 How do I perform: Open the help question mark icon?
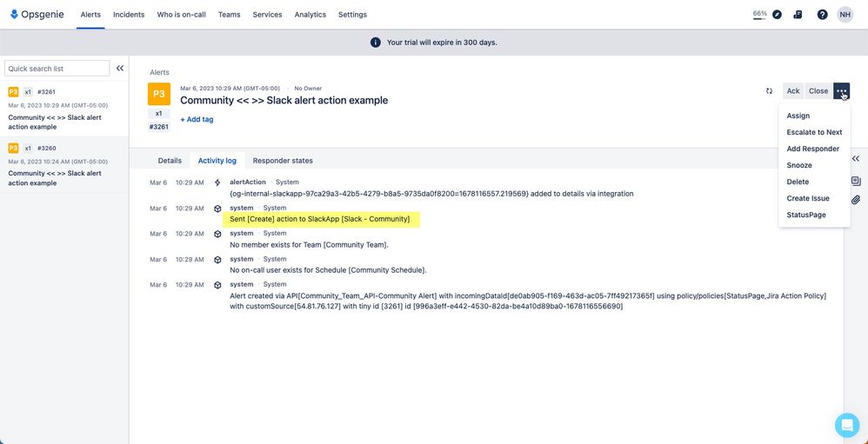tap(822, 15)
